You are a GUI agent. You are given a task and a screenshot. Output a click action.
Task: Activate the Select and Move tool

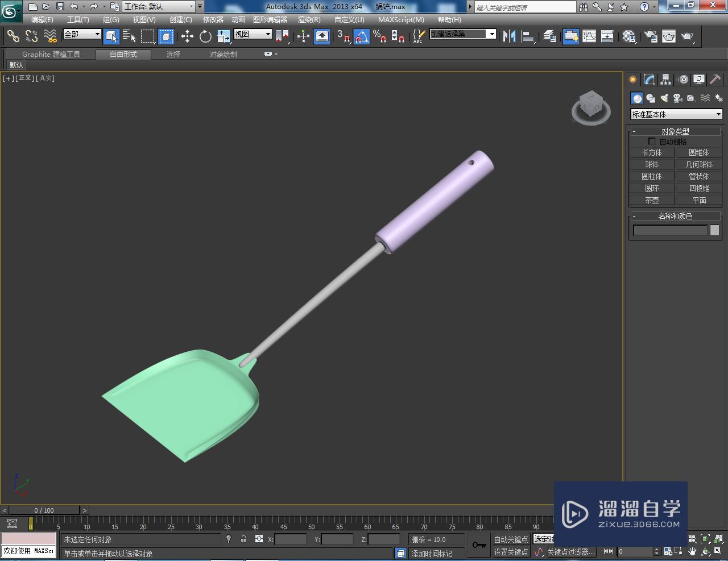click(x=187, y=36)
